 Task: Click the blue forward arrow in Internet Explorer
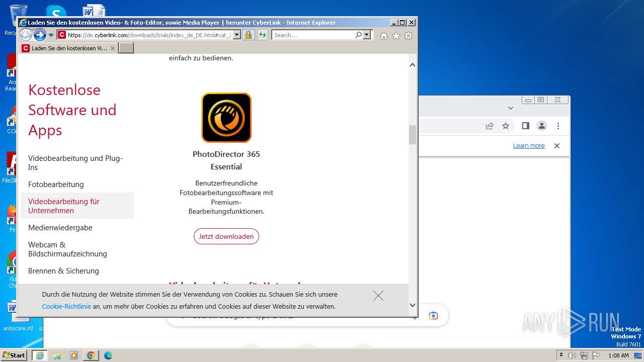coord(40,35)
